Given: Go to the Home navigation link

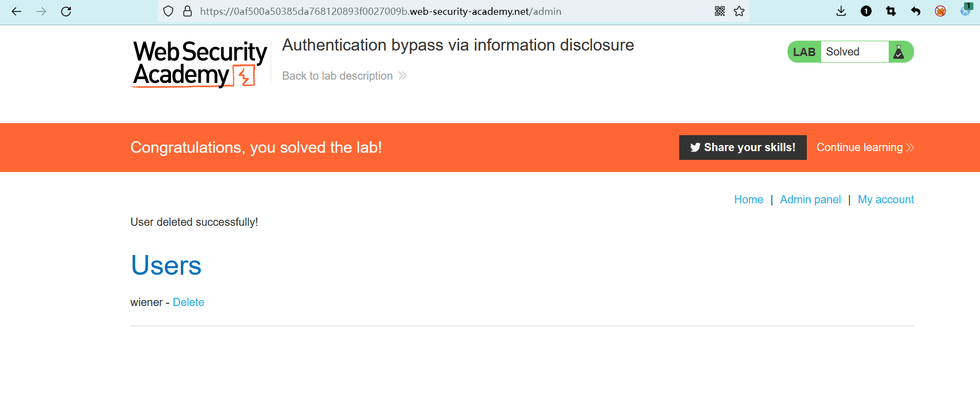Looking at the screenshot, I should click(x=748, y=199).
